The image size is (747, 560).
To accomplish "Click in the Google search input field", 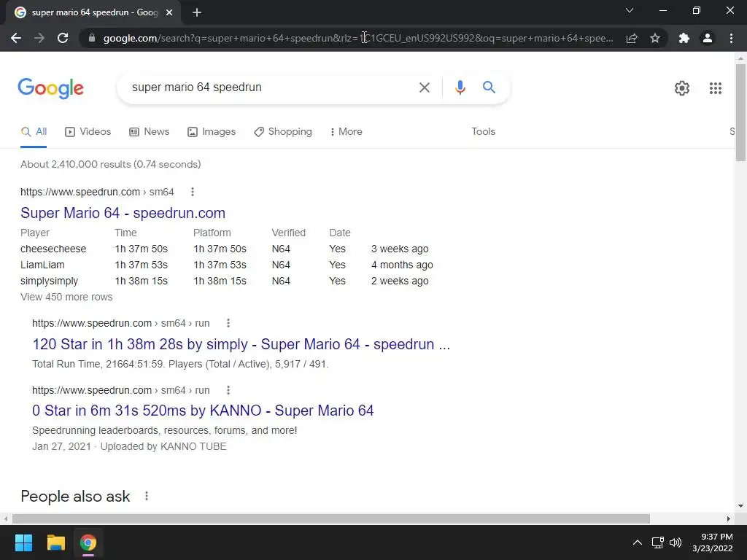I will point(269,87).
